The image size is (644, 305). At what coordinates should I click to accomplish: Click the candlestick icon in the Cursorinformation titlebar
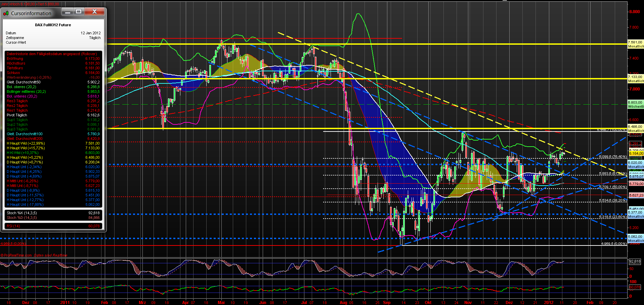(x=6, y=13)
